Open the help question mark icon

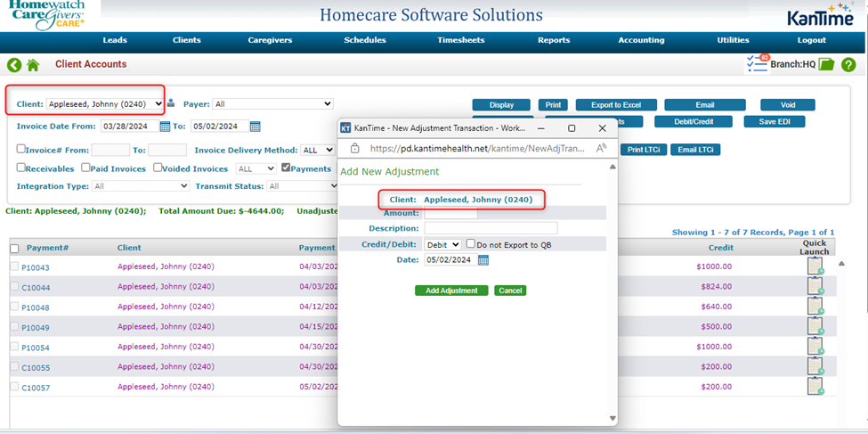pos(848,65)
